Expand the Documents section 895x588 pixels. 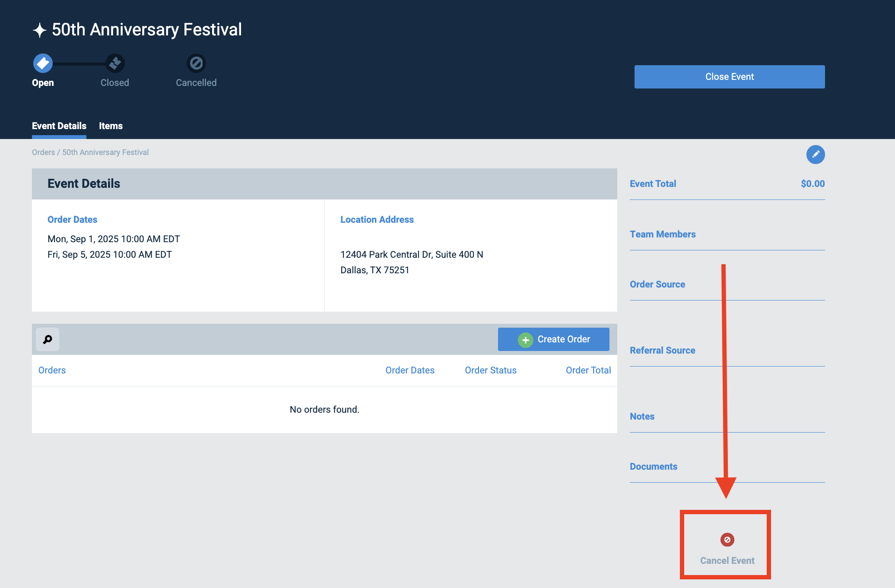point(727,467)
